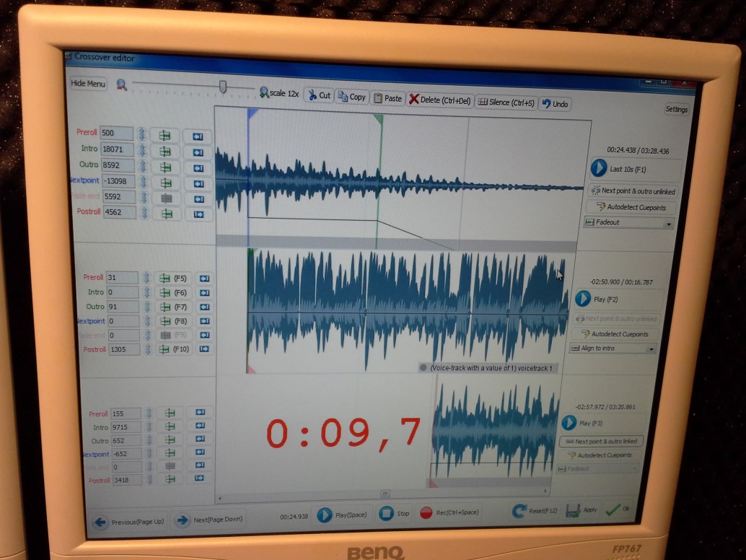The width and height of the screenshot is (746, 560).
Task: Click the blue cue marker atop the first waveform
Action: coord(253,113)
